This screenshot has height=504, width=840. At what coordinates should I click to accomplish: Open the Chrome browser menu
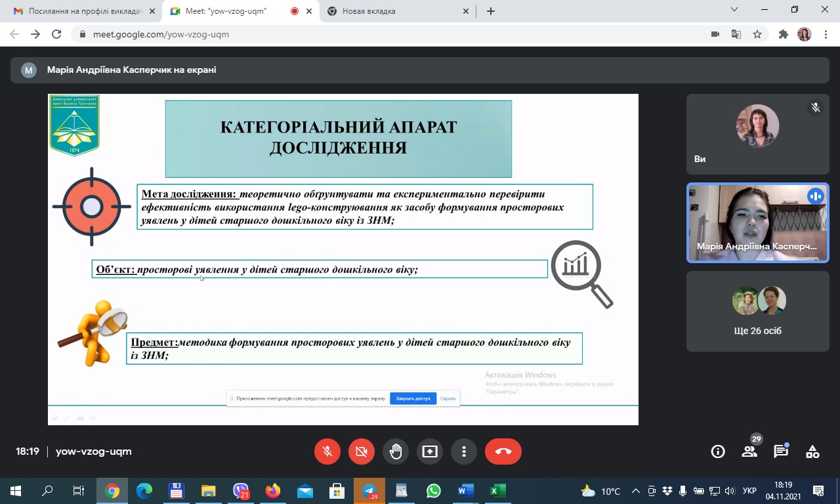coord(826,33)
